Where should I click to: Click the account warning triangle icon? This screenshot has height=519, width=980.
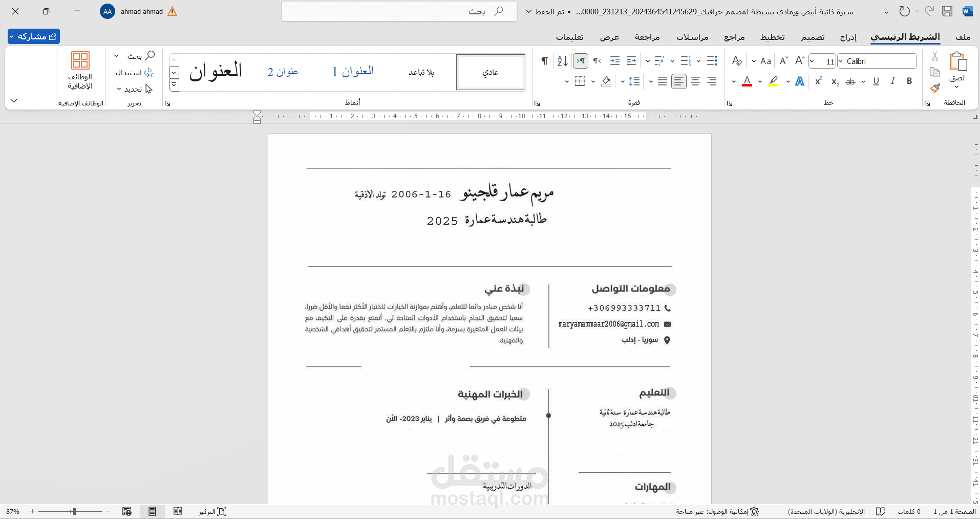(x=172, y=11)
